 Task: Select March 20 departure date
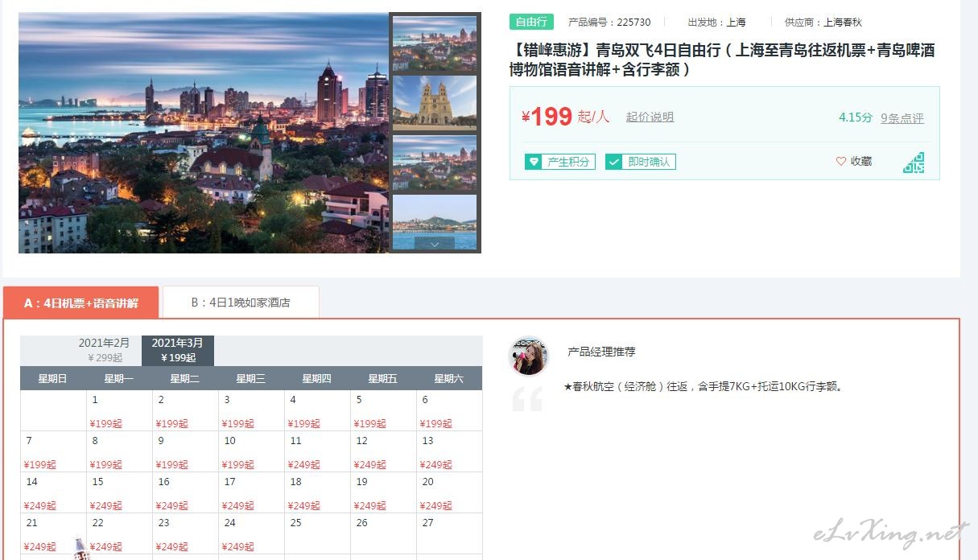click(x=449, y=492)
